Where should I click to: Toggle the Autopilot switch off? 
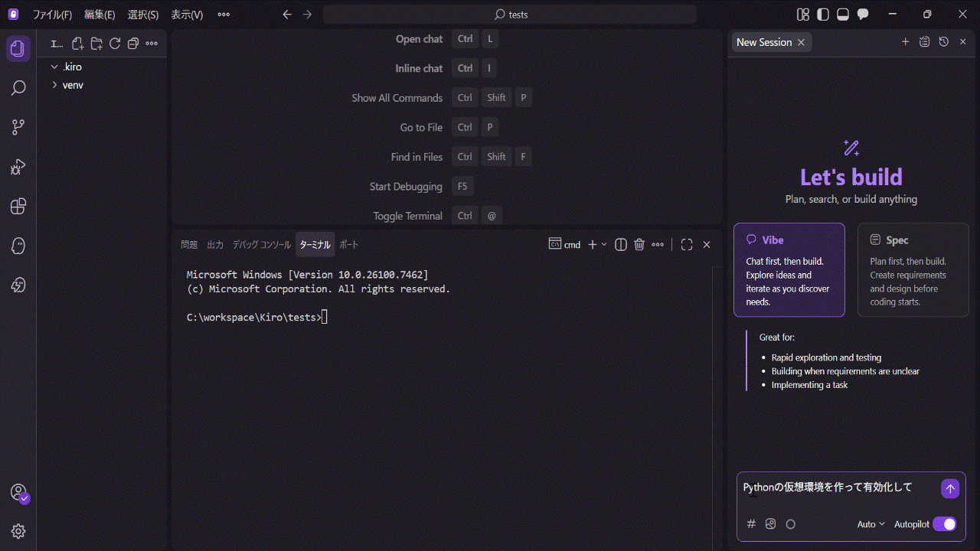click(x=944, y=524)
